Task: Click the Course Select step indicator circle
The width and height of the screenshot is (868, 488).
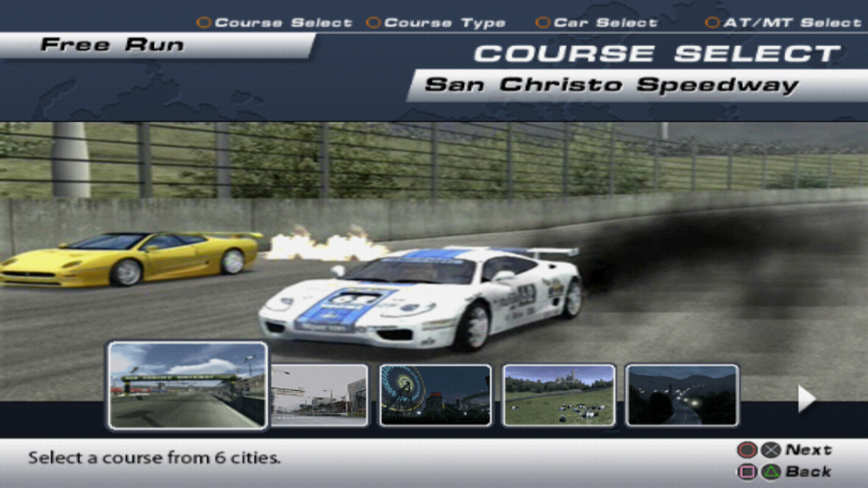Action: [x=204, y=22]
